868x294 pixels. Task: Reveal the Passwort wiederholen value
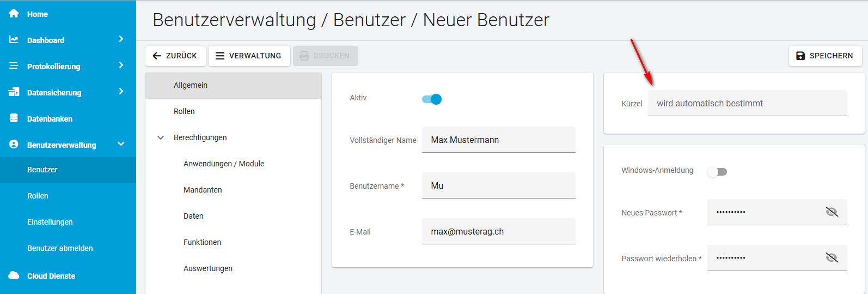point(832,258)
